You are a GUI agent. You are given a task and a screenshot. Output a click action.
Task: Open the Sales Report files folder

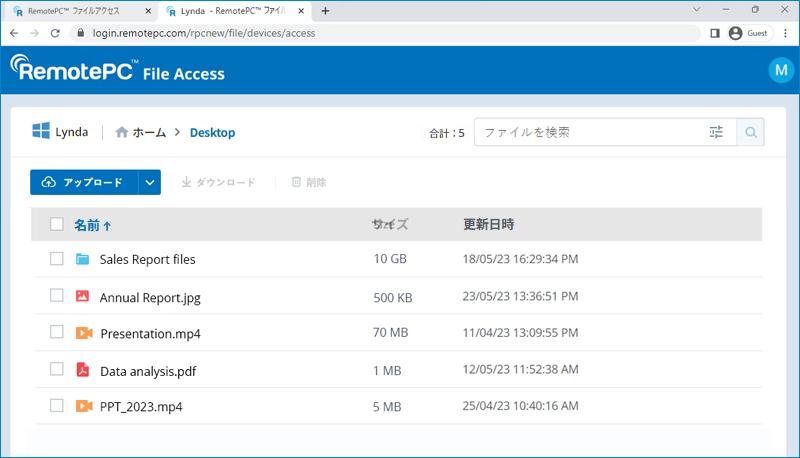[147, 259]
